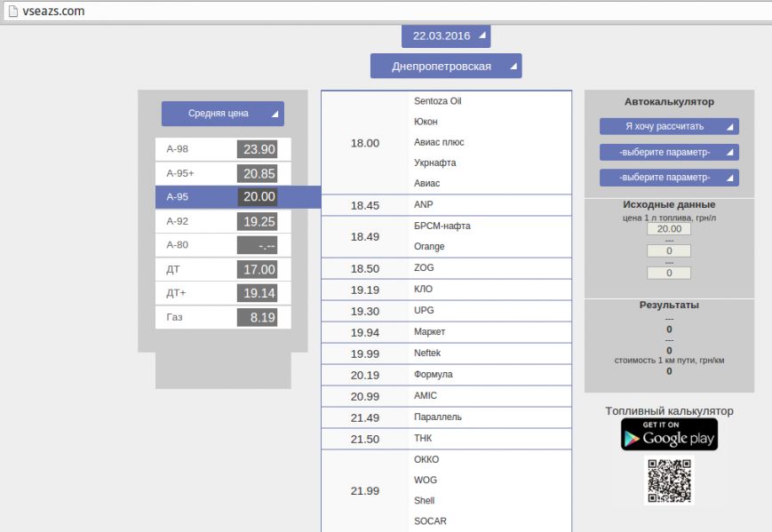Click the 20.19 price cell

coord(365,376)
